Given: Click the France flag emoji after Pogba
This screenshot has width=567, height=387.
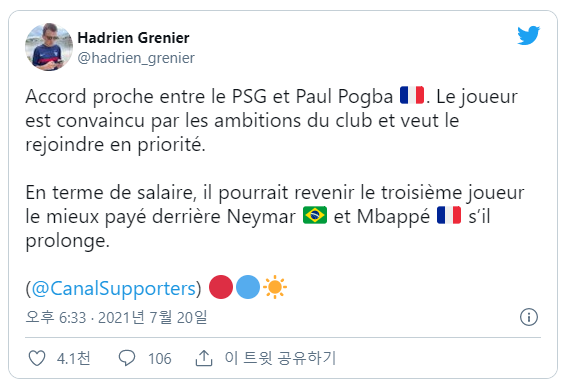Looking at the screenshot, I should point(412,95).
